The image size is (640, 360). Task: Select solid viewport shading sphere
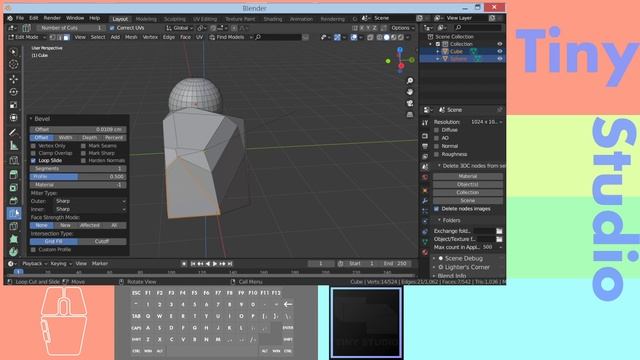tap(387, 38)
